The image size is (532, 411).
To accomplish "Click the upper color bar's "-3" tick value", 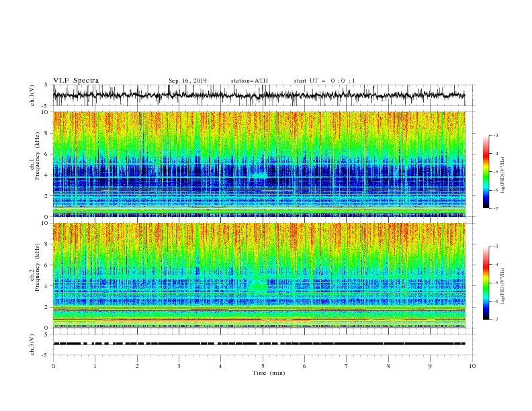I will pyautogui.click(x=495, y=135).
